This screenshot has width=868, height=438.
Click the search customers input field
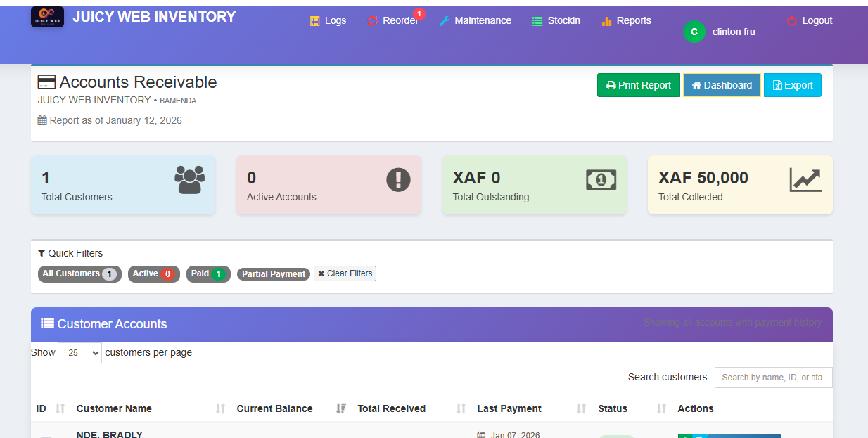pos(773,378)
